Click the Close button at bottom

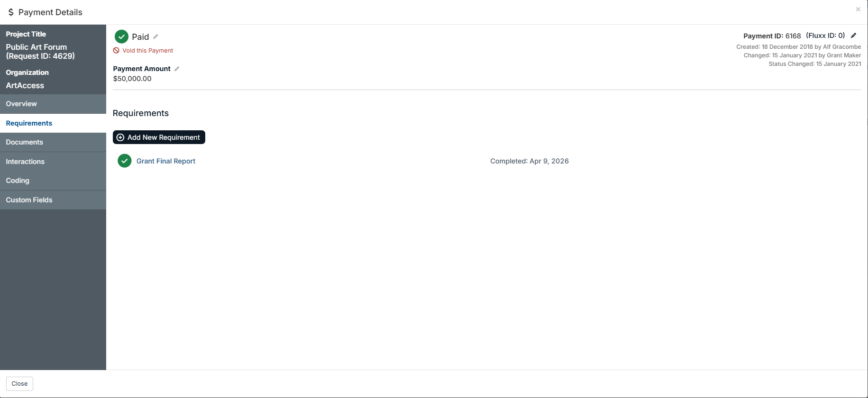pos(19,384)
